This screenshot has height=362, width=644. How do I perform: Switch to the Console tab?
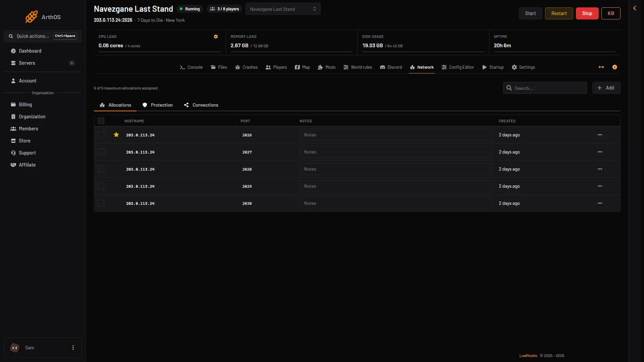[x=191, y=67]
